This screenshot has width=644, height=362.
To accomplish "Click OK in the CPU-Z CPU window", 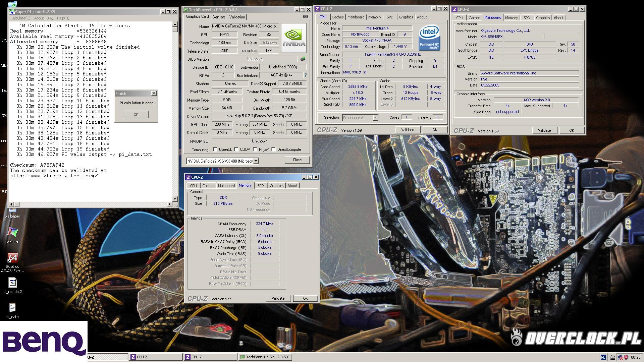I will (x=435, y=130).
